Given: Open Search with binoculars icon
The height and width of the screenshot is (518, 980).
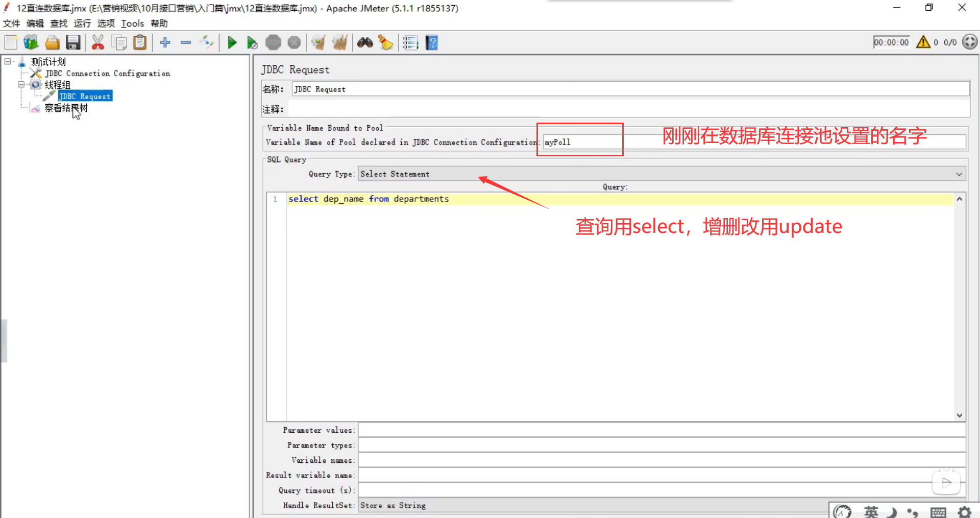Looking at the screenshot, I should click(365, 42).
